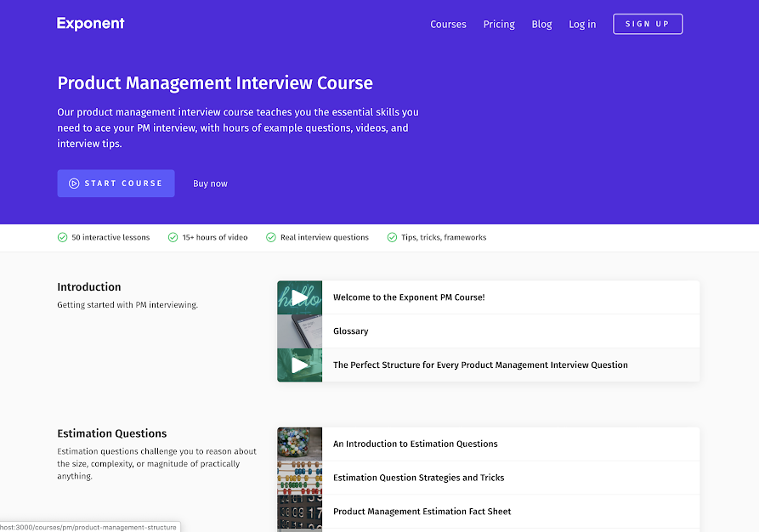Click the numbers thumbnail for Estimation Fact Sheet
The width and height of the screenshot is (759, 532).
pyautogui.click(x=300, y=512)
